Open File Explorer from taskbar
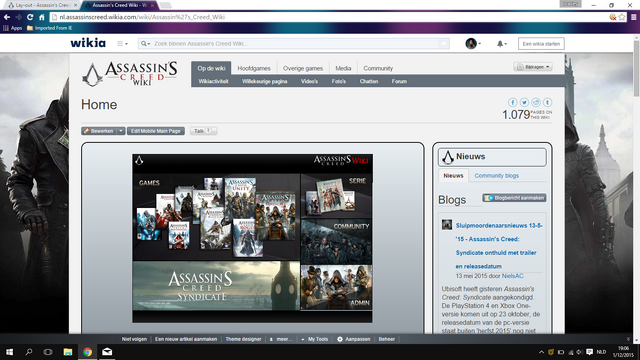The height and width of the screenshot is (360, 640). point(68,352)
